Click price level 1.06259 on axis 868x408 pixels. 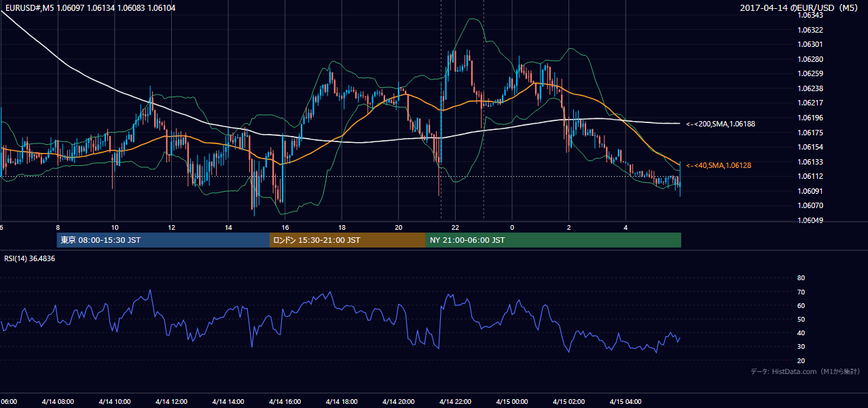click(810, 73)
